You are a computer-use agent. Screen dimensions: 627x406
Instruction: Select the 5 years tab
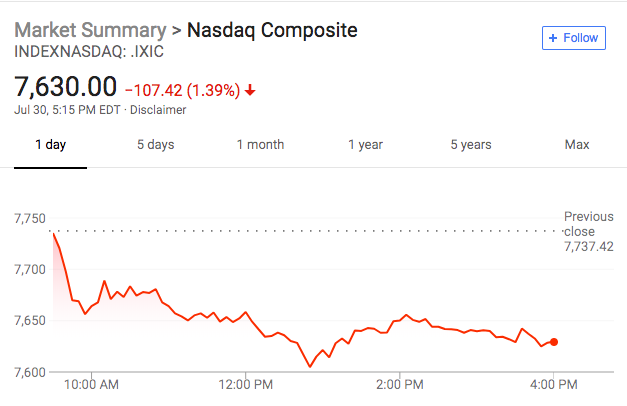[x=470, y=145]
